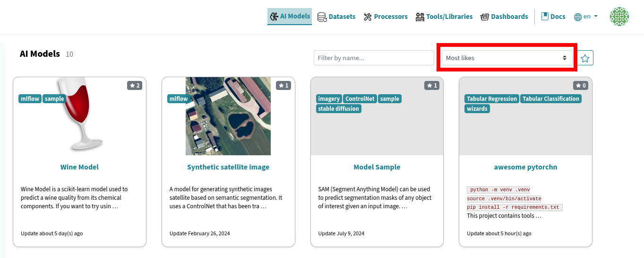Image resolution: width=644 pixels, height=258 pixels.
Task: Click the Tools/Libraries icon in navbar
Action: 420,17
